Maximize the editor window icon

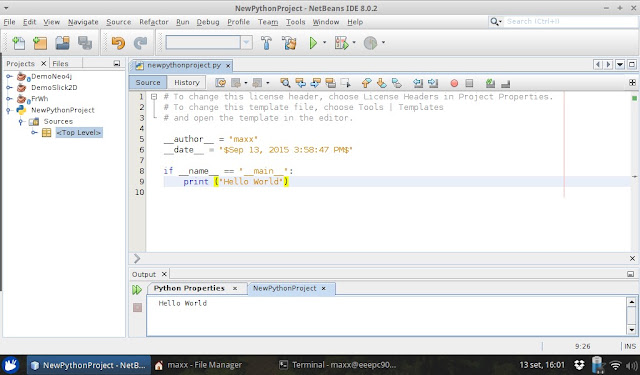pos(632,64)
